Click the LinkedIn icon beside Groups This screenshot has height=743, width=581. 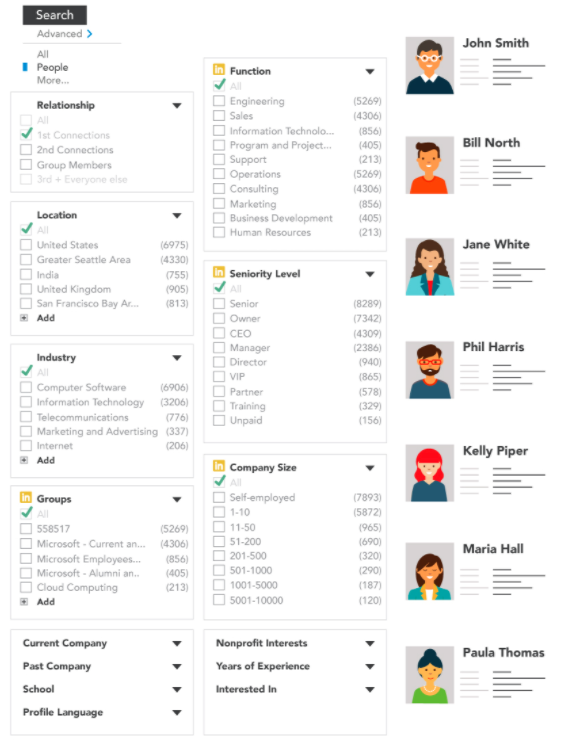26,498
